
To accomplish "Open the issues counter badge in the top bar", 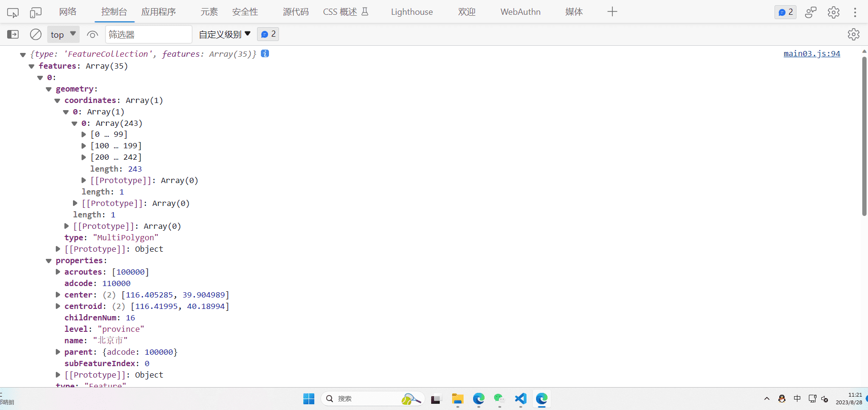I will pyautogui.click(x=785, y=12).
